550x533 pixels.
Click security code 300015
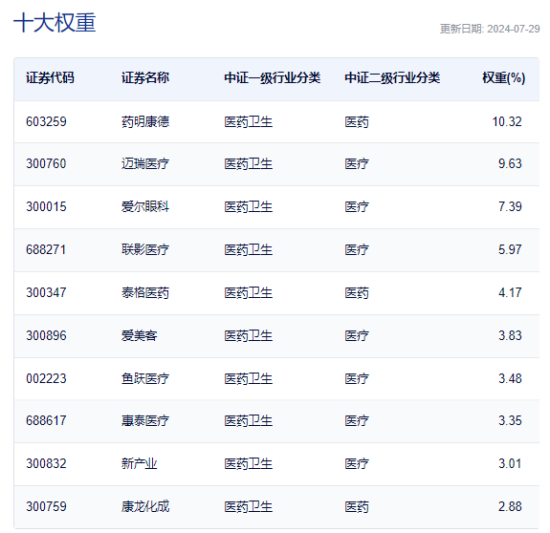[46, 207]
